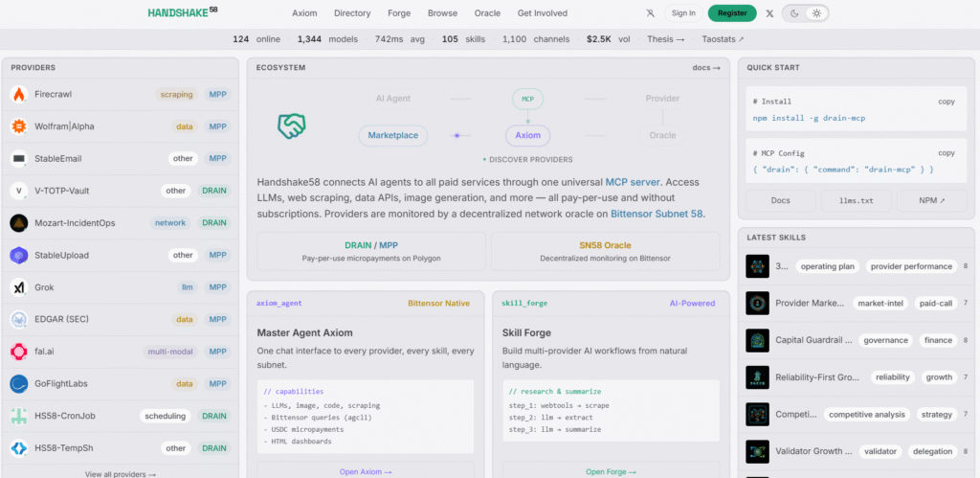This screenshot has height=478, width=980.
Task: Select light mode sun toggle
Action: (x=816, y=13)
